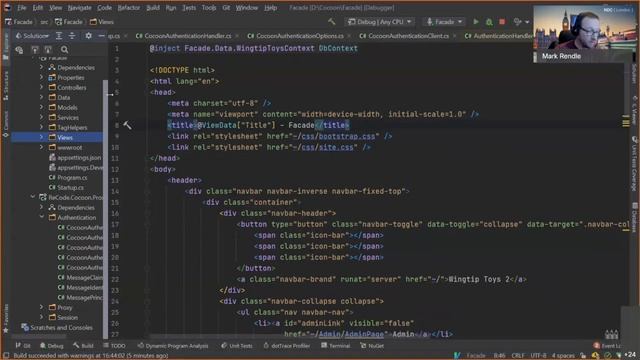Expand the Properties folder node
Image resolution: width=640 pixels, height=360 pixels.
click(x=41, y=77)
